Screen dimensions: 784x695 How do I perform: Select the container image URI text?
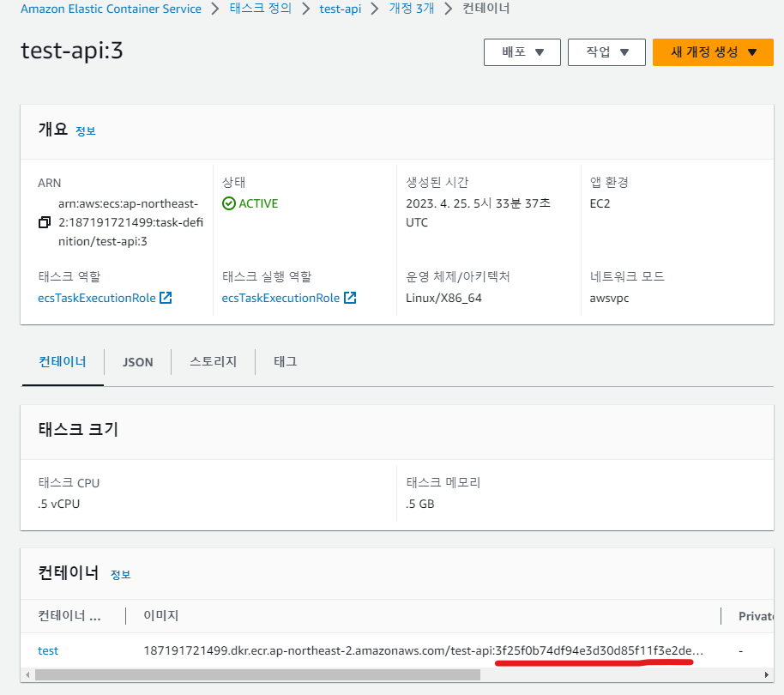pos(423,650)
